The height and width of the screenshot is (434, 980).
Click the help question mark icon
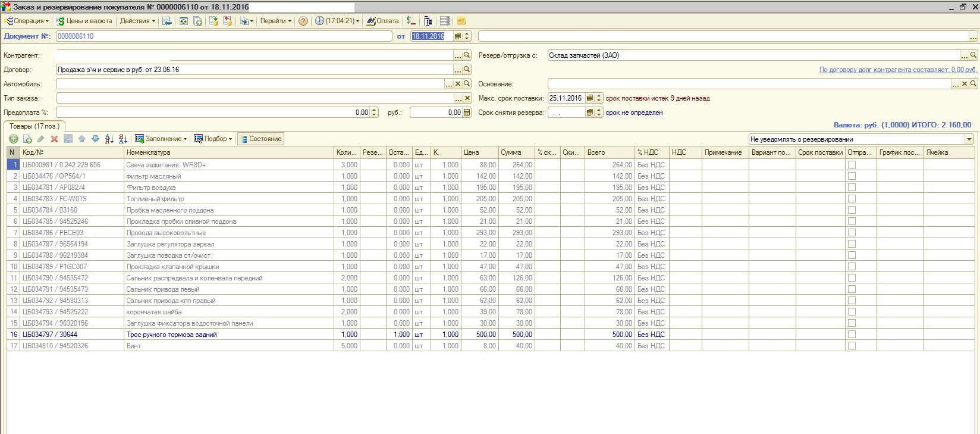[303, 21]
